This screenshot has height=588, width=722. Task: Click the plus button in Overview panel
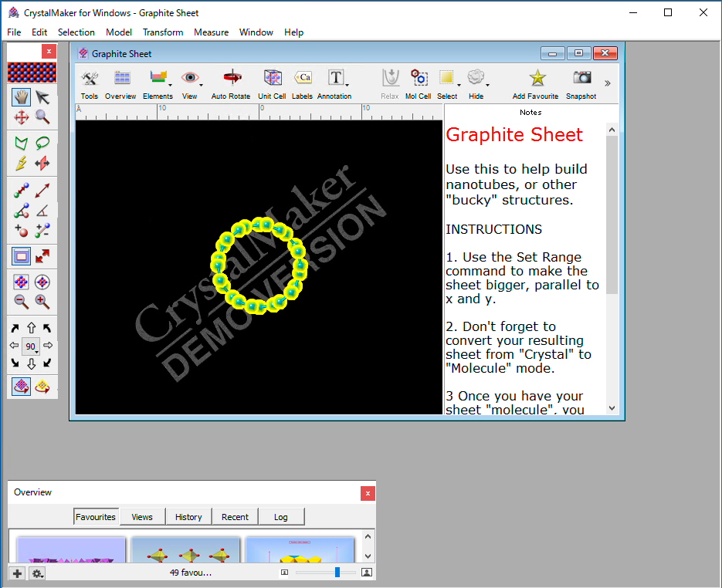tap(17, 573)
